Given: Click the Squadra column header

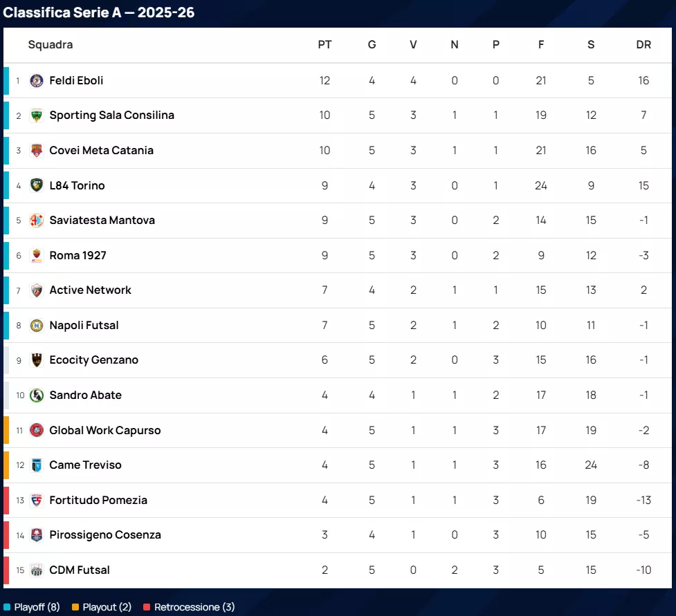Looking at the screenshot, I should click(51, 45).
